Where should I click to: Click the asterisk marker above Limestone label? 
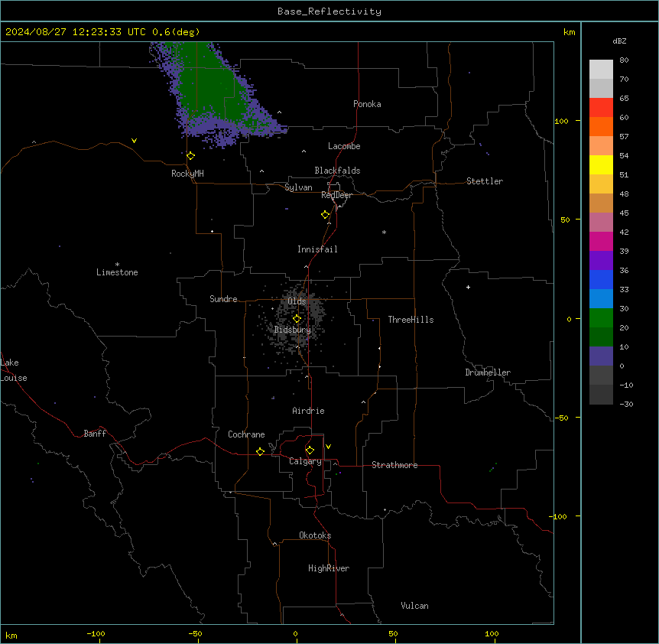click(117, 265)
